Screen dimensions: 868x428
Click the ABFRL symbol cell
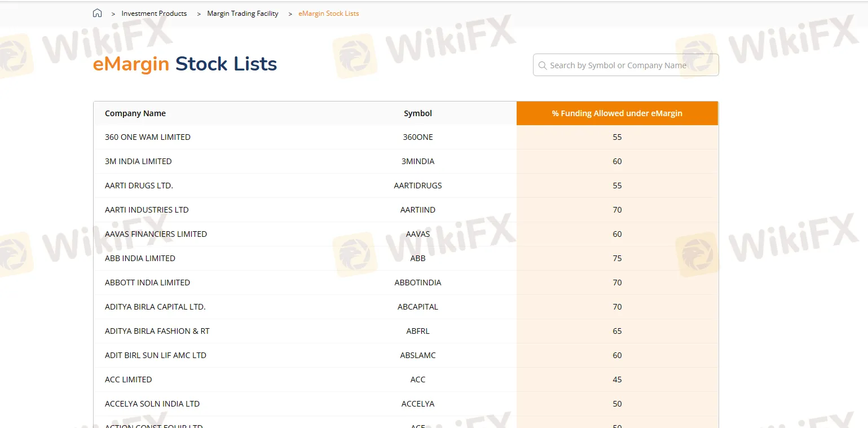[x=417, y=331]
